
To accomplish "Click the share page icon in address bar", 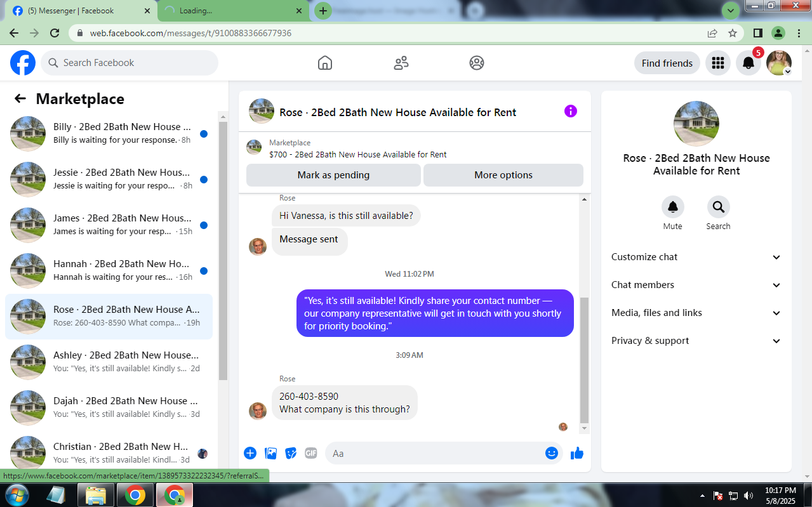I will click(x=712, y=33).
